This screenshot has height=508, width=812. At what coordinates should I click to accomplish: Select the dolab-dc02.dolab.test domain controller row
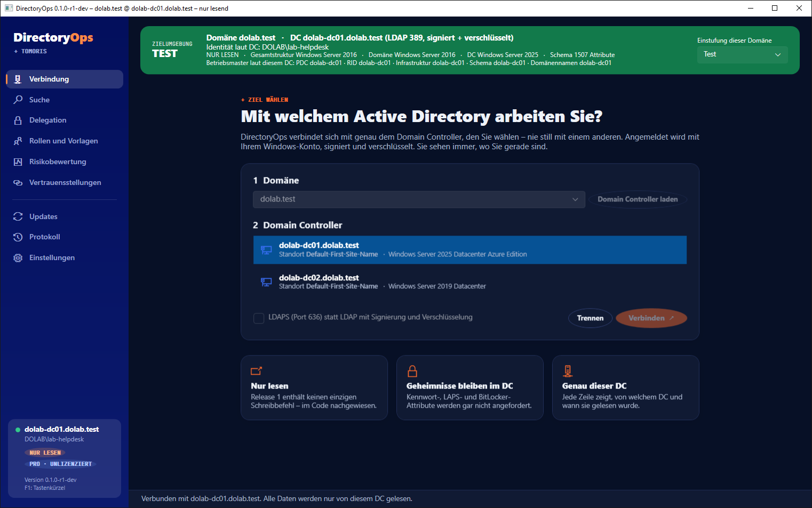point(470,281)
